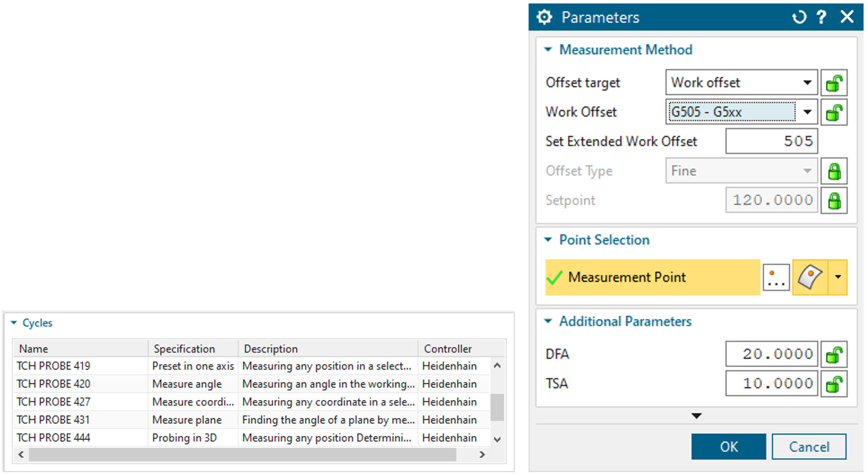This screenshot has height=476, width=868.
Task: Collapse the Cycles section
Action: (14, 323)
